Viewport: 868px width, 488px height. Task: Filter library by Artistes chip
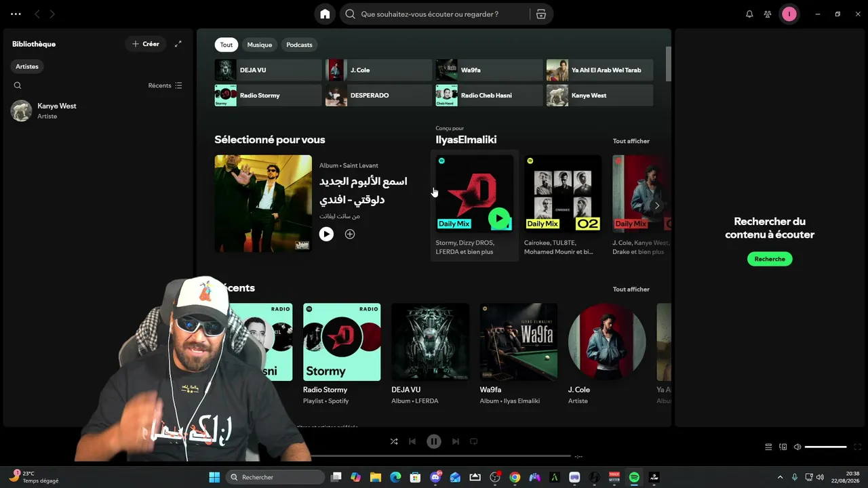point(27,66)
